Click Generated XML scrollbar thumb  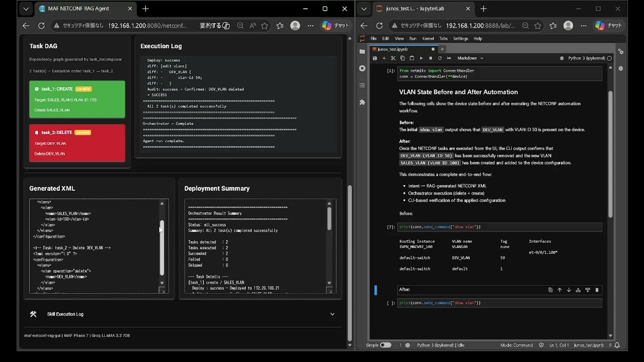(x=162, y=247)
